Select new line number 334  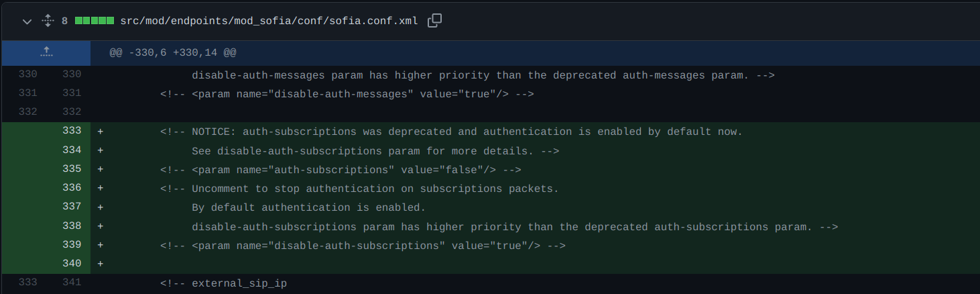pos(72,150)
